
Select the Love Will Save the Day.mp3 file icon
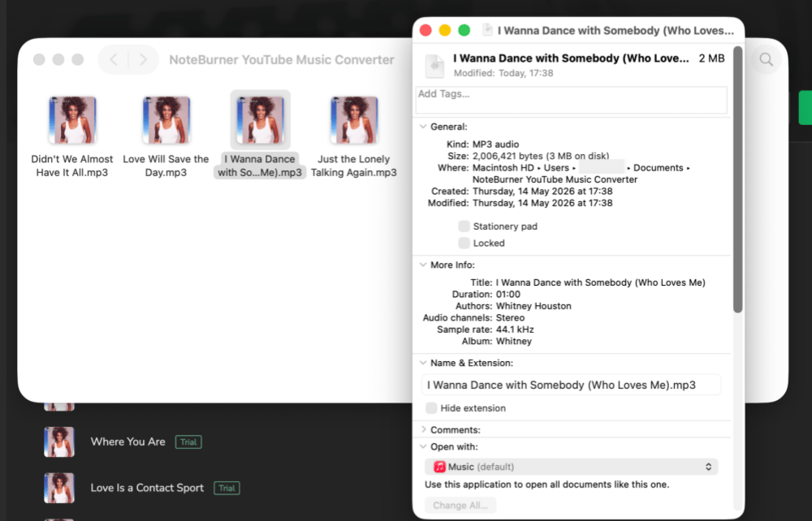[166, 119]
